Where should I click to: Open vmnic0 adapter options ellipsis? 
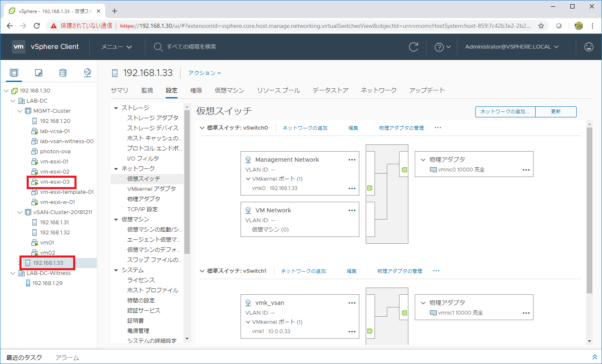tap(526, 170)
